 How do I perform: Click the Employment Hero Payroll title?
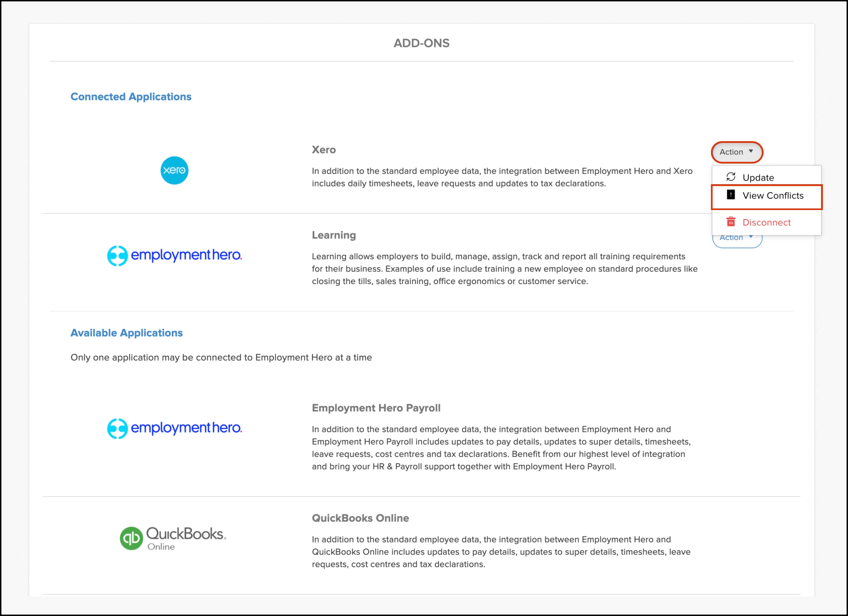(376, 408)
